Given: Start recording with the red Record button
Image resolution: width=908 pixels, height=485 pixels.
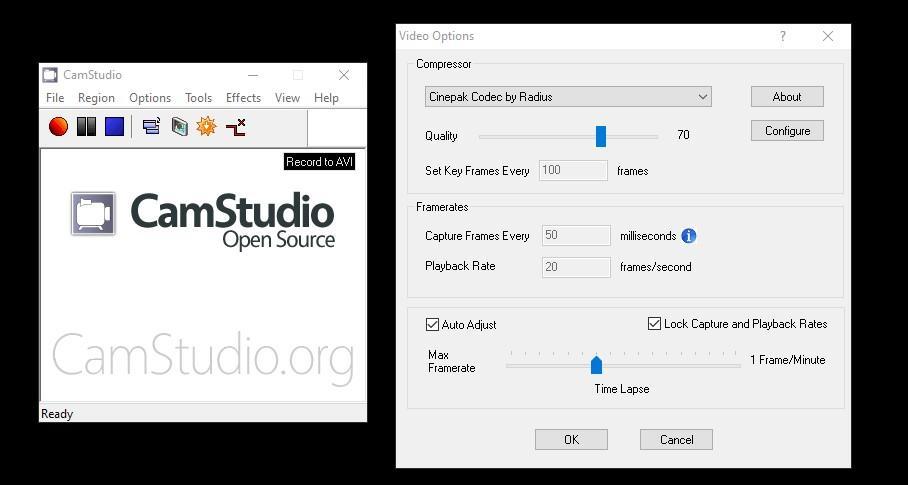Looking at the screenshot, I should coord(58,126).
